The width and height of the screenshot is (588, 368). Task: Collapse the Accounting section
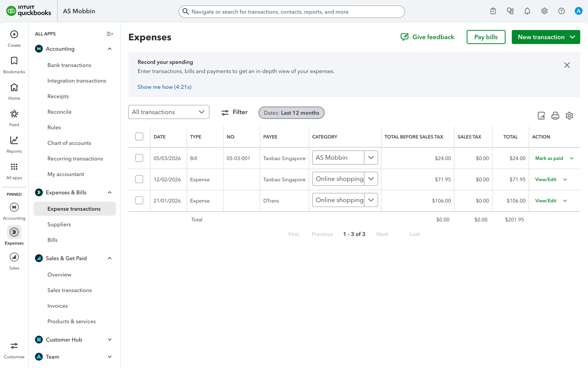110,49
